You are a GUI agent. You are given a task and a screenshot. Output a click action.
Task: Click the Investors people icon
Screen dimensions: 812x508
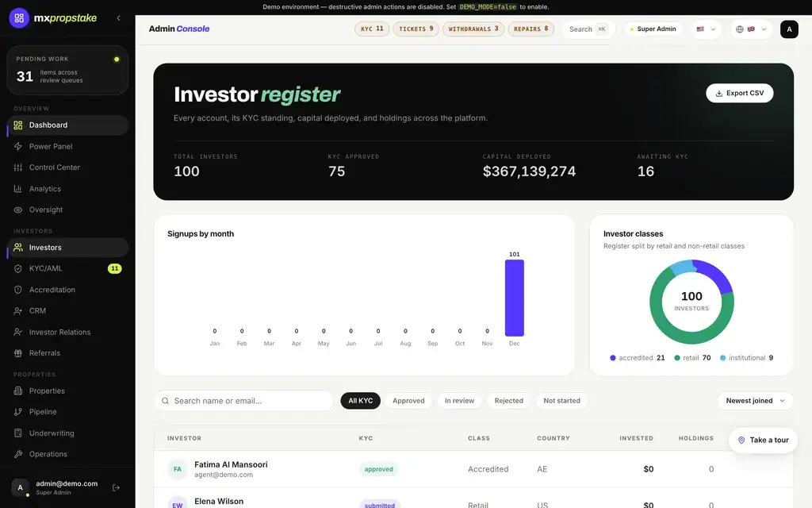point(18,248)
